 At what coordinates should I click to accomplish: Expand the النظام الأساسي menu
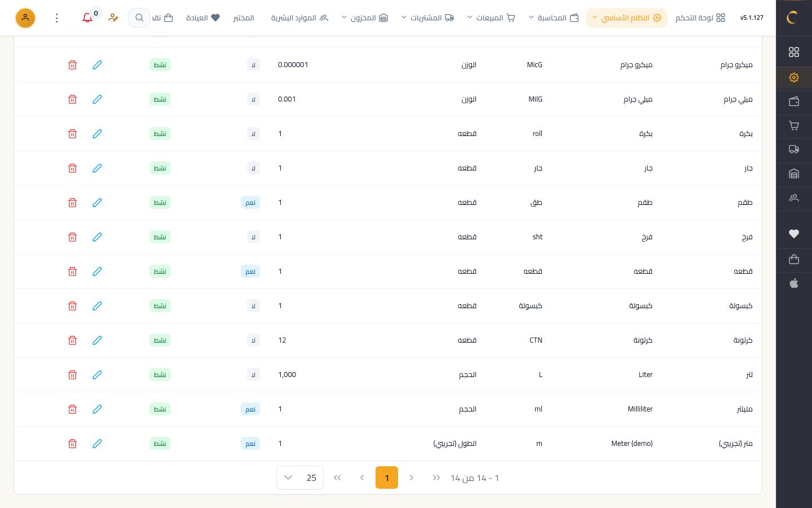click(x=626, y=18)
